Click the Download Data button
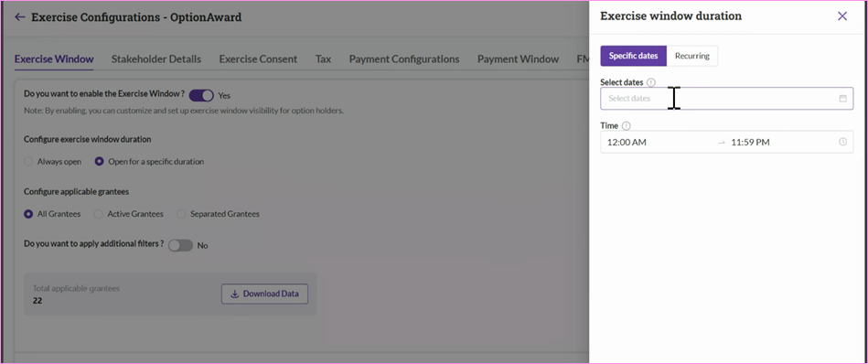 pyautogui.click(x=264, y=294)
